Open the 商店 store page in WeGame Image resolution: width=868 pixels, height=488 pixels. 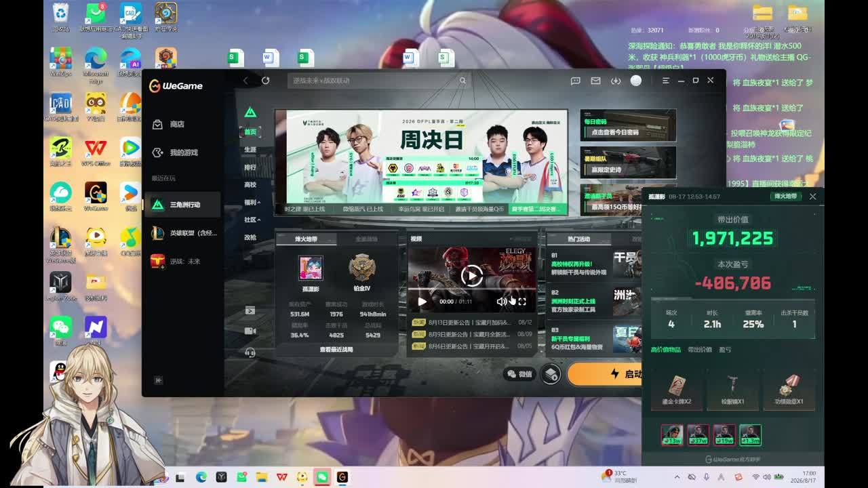tap(169, 124)
